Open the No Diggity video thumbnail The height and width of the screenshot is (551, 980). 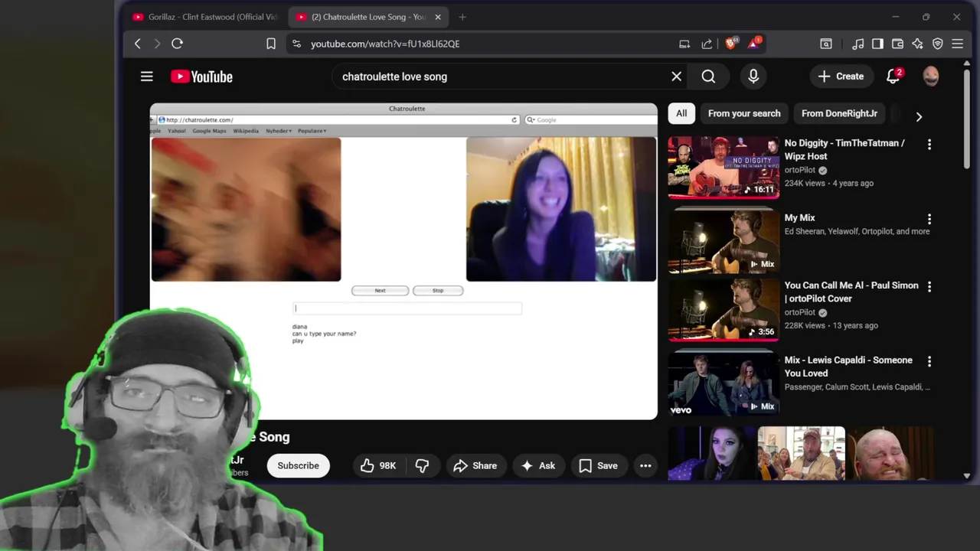tap(724, 168)
